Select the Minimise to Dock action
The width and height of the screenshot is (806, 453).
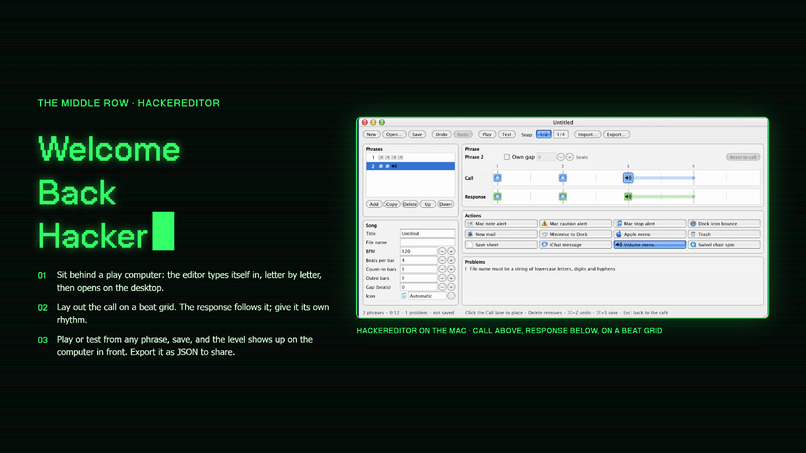point(575,234)
